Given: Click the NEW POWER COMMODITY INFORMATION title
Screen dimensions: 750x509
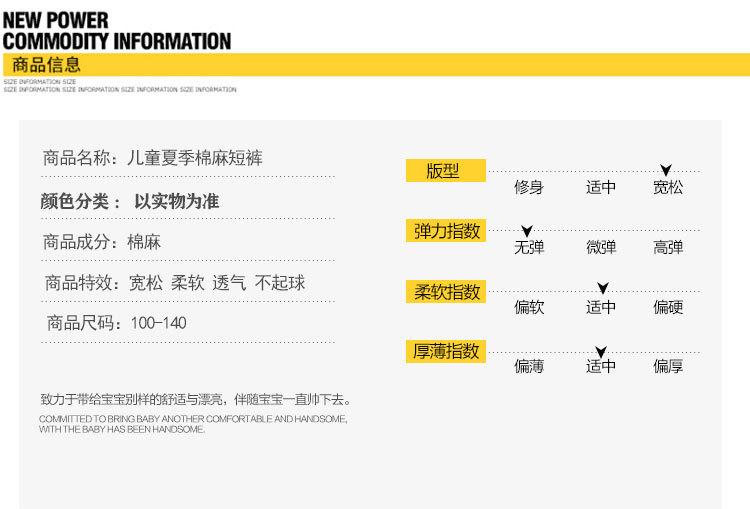Looking at the screenshot, I should (117, 31).
